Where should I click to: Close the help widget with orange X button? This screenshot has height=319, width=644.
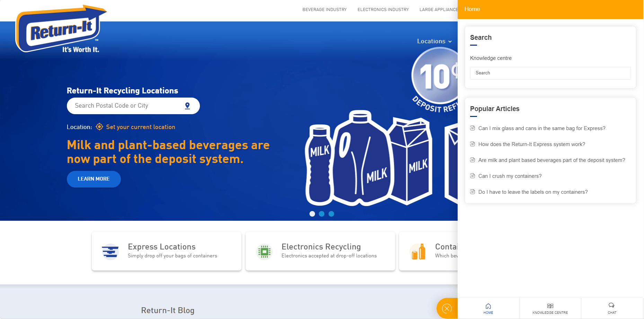pyautogui.click(x=447, y=308)
